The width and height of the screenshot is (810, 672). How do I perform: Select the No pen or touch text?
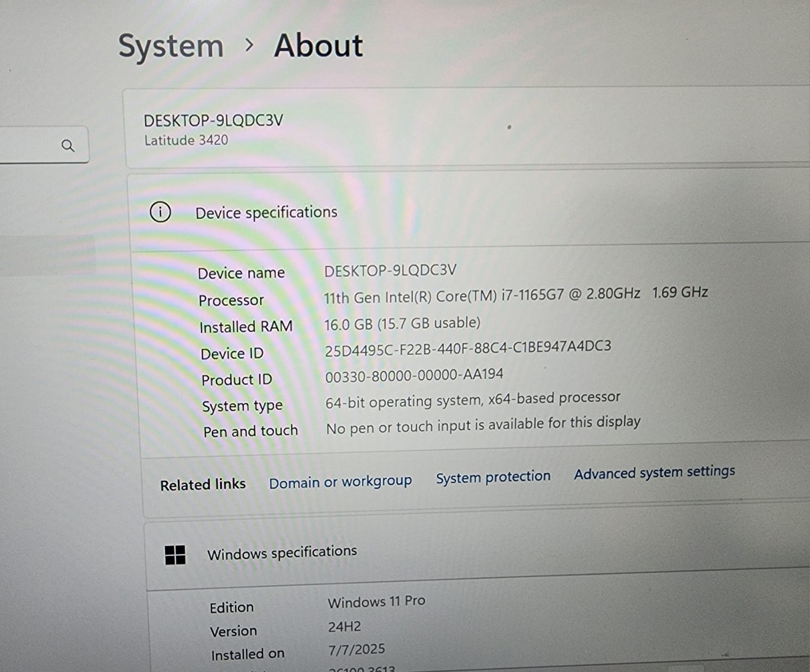coord(483,425)
